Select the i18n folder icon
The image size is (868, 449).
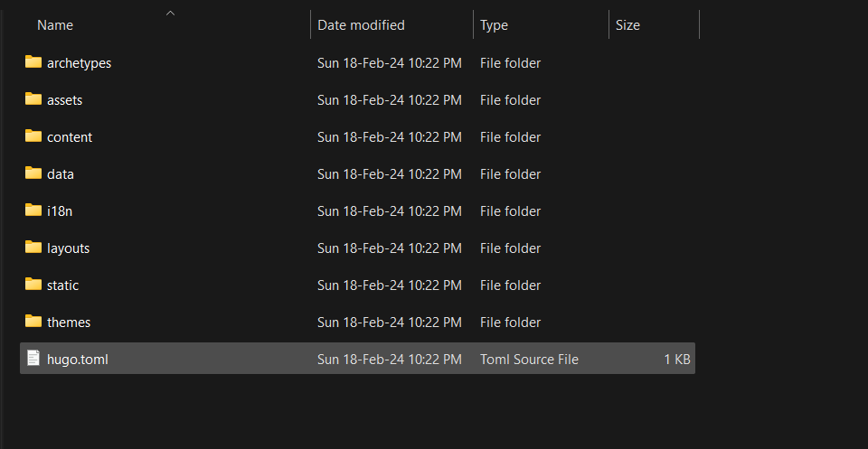tap(33, 210)
